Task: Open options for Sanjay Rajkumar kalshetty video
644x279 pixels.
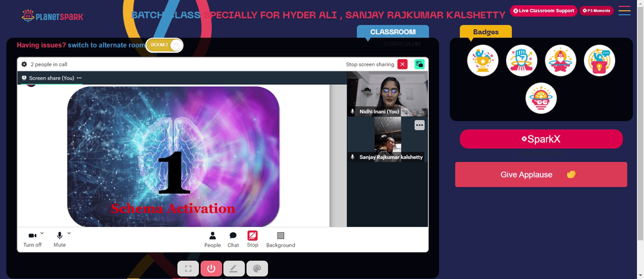Action: click(x=419, y=125)
